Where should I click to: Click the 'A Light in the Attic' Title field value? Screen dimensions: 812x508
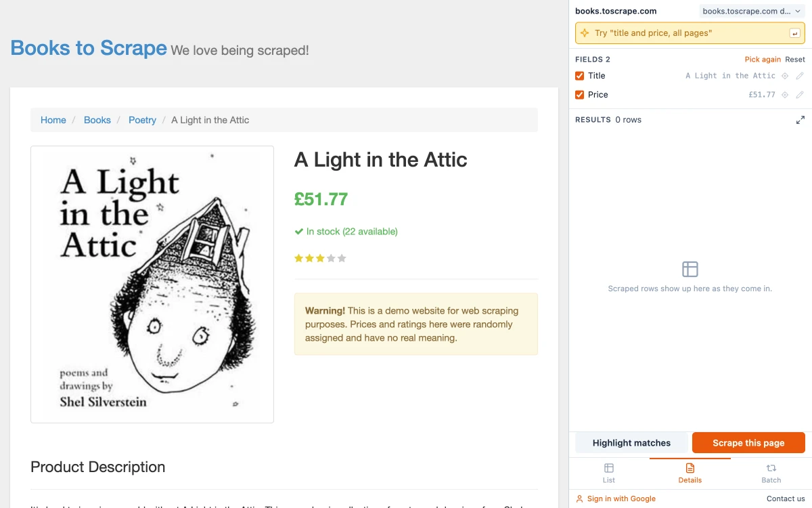click(730, 76)
